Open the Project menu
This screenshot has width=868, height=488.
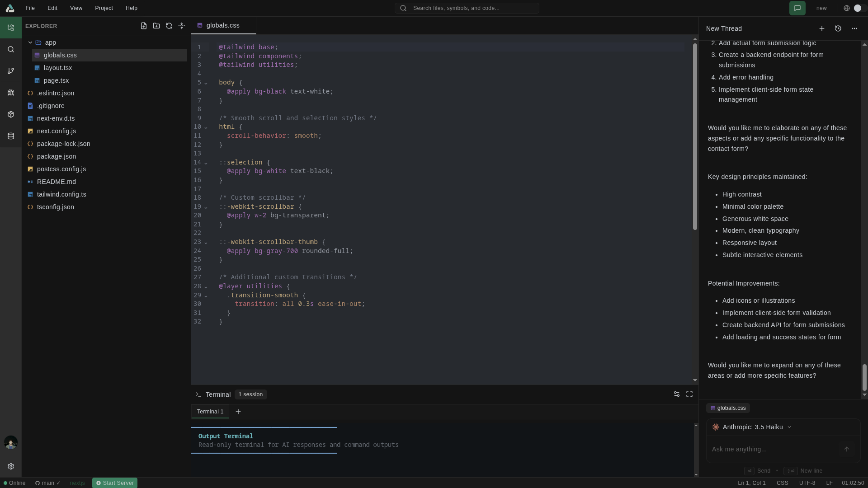tap(104, 8)
